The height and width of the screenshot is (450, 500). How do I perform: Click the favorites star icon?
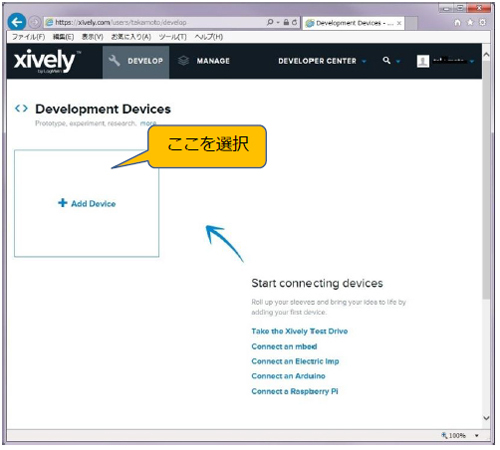[470, 22]
